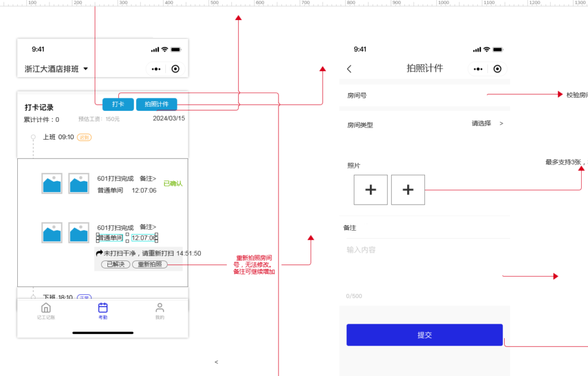Open the 房间类型 请选择 selector

(x=487, y=124)
